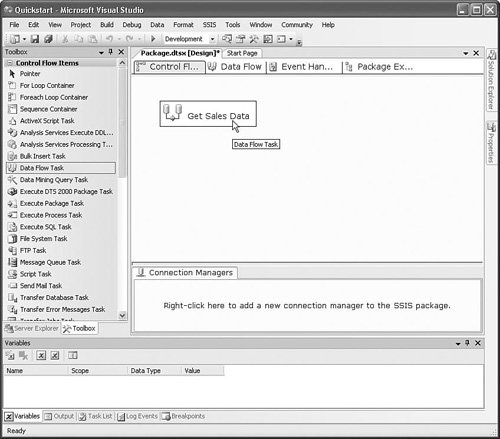Open Variables window position dropdown arrow

point(458,344)
